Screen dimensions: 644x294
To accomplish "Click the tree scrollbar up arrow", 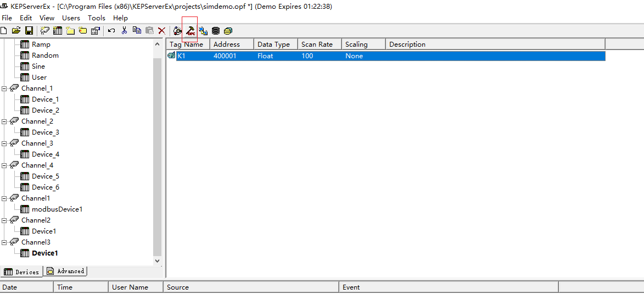I will point(158,43).
